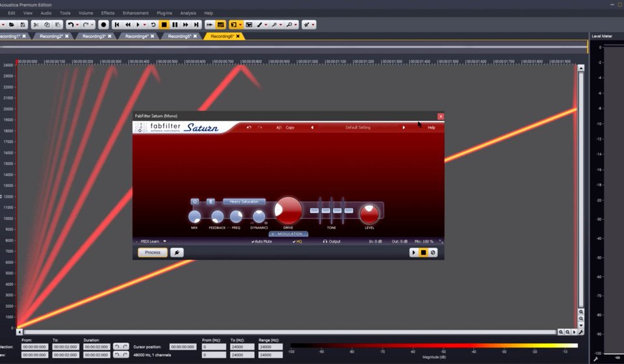The width and height of the screenshot is (624, 364).
Task: Click the save disk icon
Action: pos(23,25)
